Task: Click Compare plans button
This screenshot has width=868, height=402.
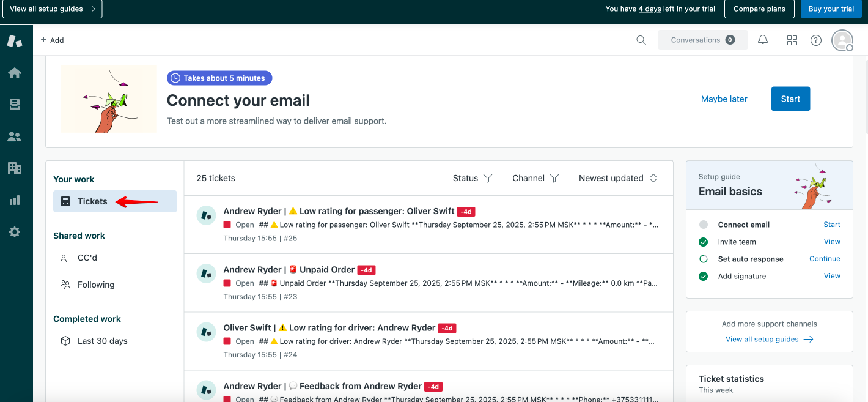Action: 759,9
